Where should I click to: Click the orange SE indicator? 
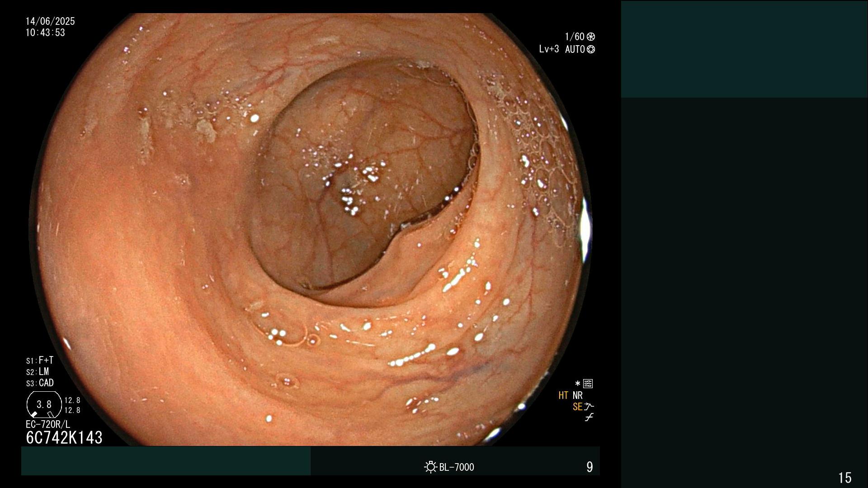pos(577,407)
